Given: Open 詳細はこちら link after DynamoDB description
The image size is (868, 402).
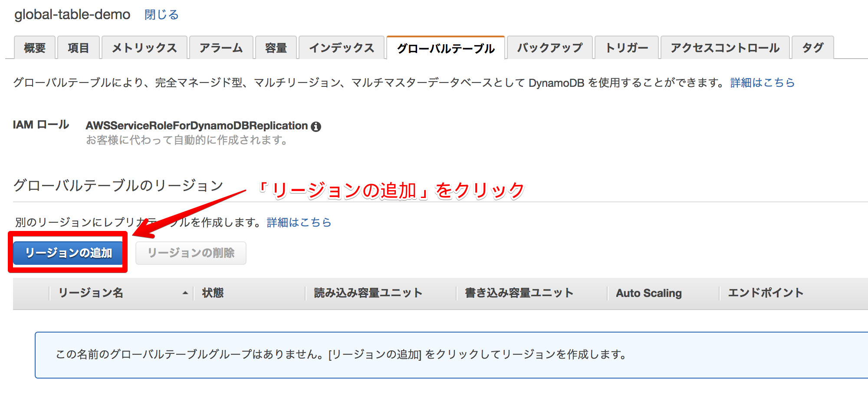Looking at the screenshot, I should tap(763, 82).
